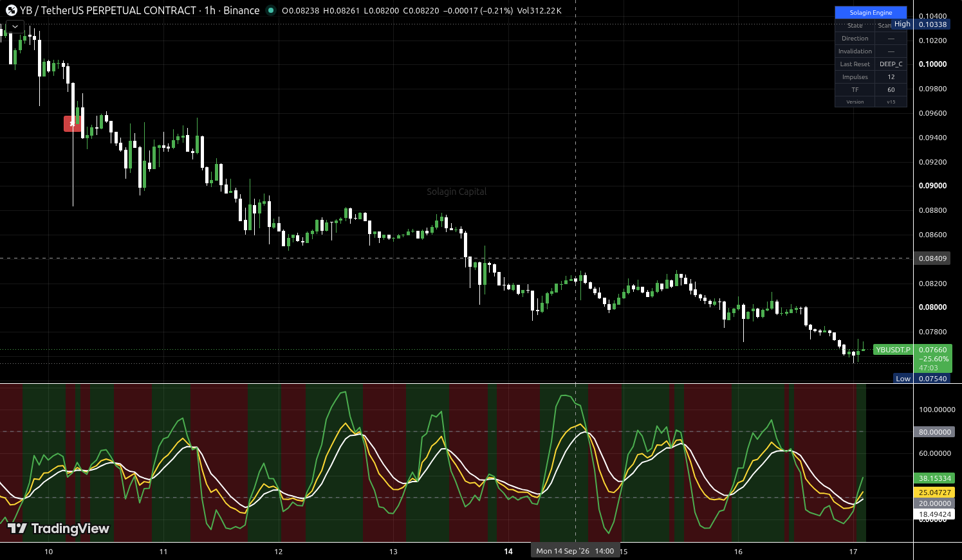The height and width of the screenshot is (560, 962).
Task: Click the 'Direction' table cell
Action: tap(855, 39)
